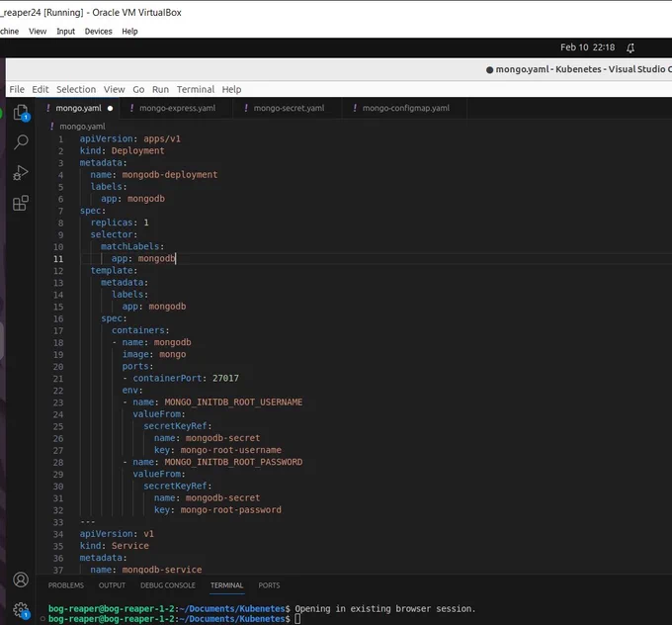Click 'kind: Service' on line 35
The height and width of the screenshot is (625, 672).
(x=114, y=546)
